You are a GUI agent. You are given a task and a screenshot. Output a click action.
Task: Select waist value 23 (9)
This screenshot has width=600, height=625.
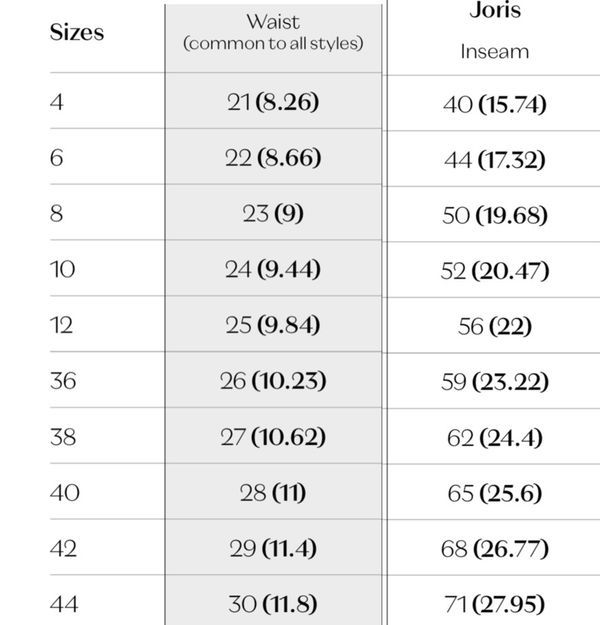(273, 214)
